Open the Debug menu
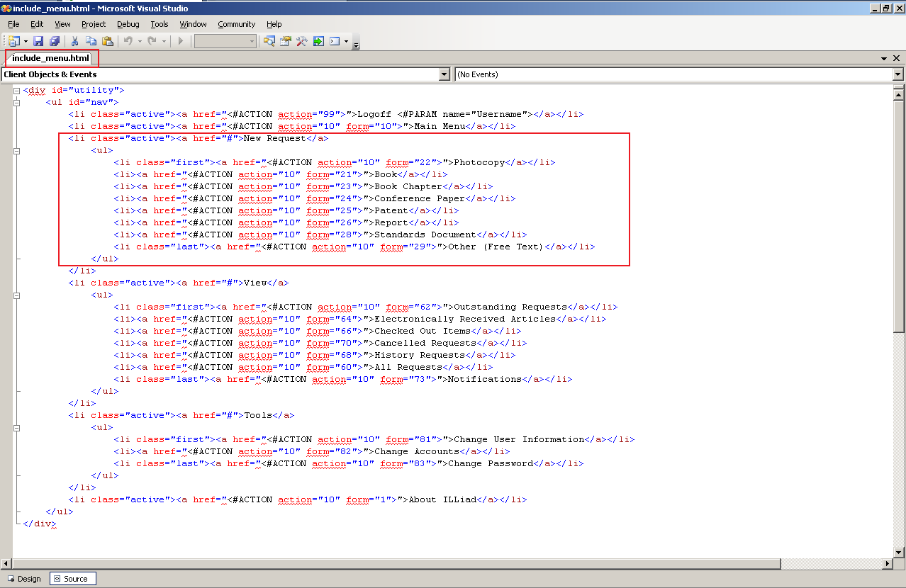Screen dimensions: 906x588 (x=128, y=24)
